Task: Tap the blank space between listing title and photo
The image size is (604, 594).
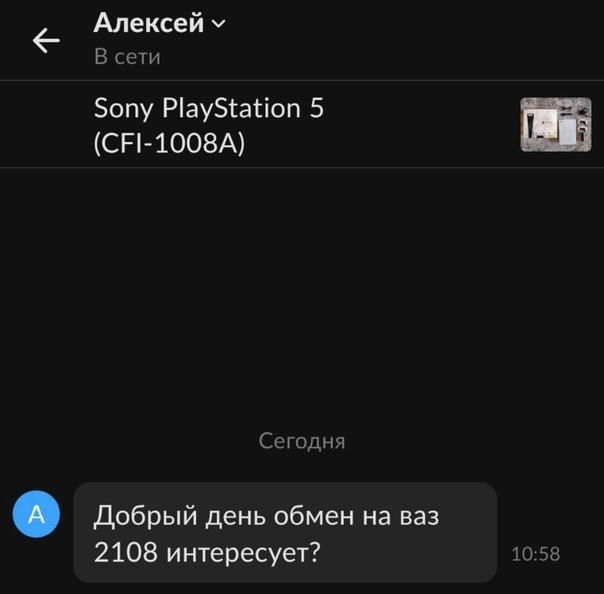Action: pyautogui.click(x=422, y=124)
